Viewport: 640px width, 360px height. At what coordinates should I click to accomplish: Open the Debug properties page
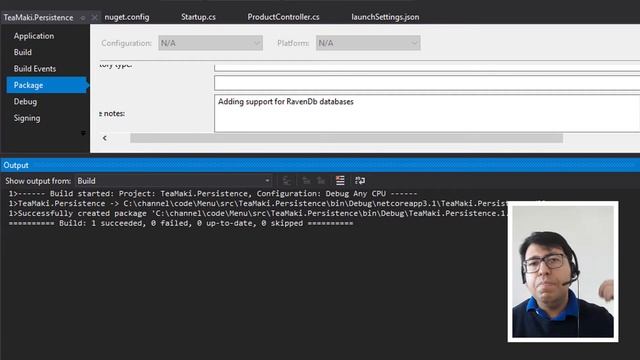25,102
